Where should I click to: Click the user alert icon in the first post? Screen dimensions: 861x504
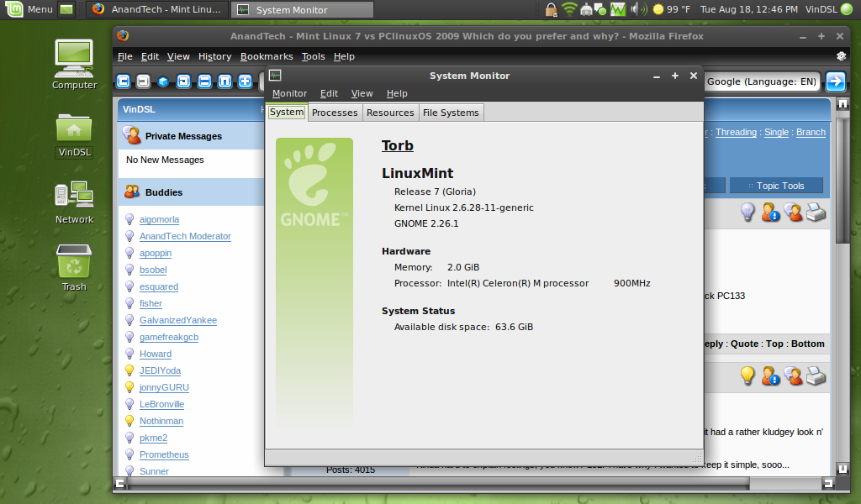click(x=770, y=213)
